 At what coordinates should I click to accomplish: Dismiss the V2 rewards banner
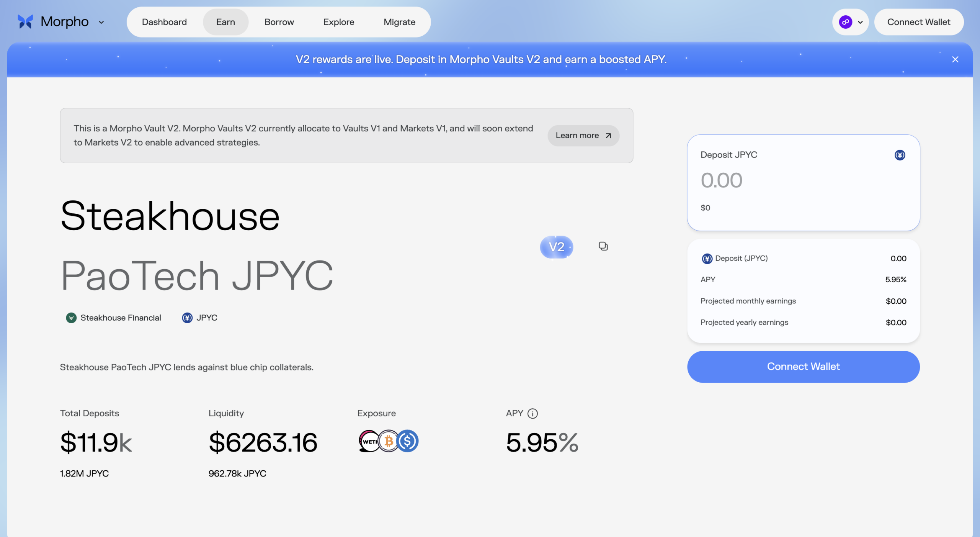pos(955,59)
